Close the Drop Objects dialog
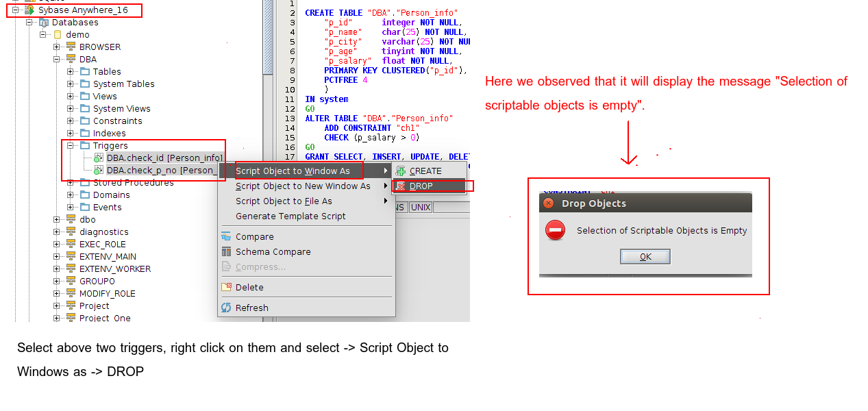Image resolution: width=868 pixels, height=411 pixels. coord(548,203)
